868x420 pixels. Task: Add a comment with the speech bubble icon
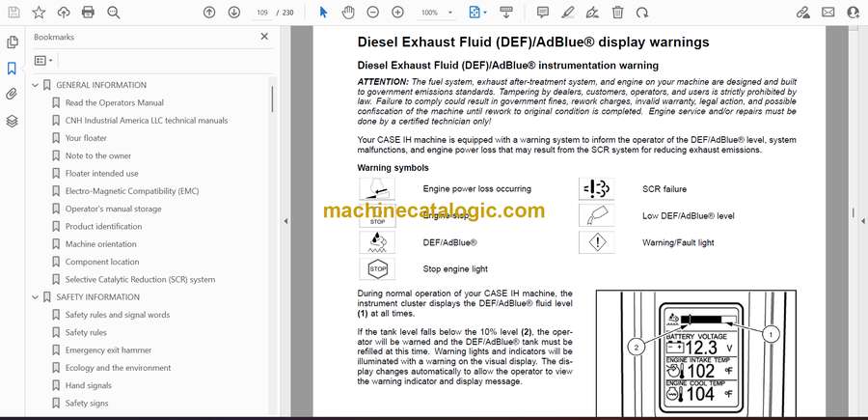click(543, 13)
